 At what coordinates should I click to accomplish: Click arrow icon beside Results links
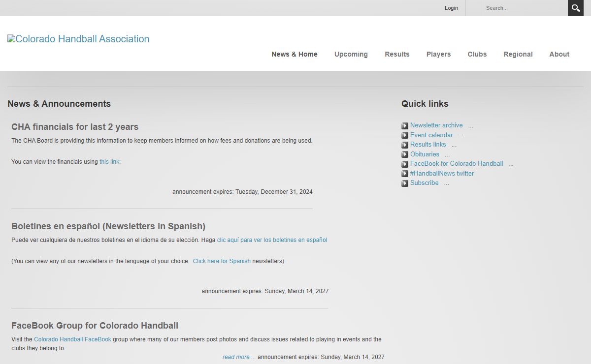click(x=405, y=145)
